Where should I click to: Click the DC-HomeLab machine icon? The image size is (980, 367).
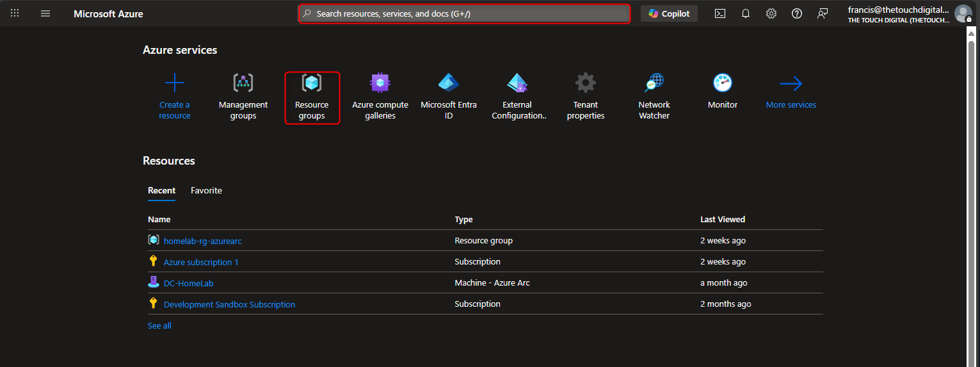154,282
